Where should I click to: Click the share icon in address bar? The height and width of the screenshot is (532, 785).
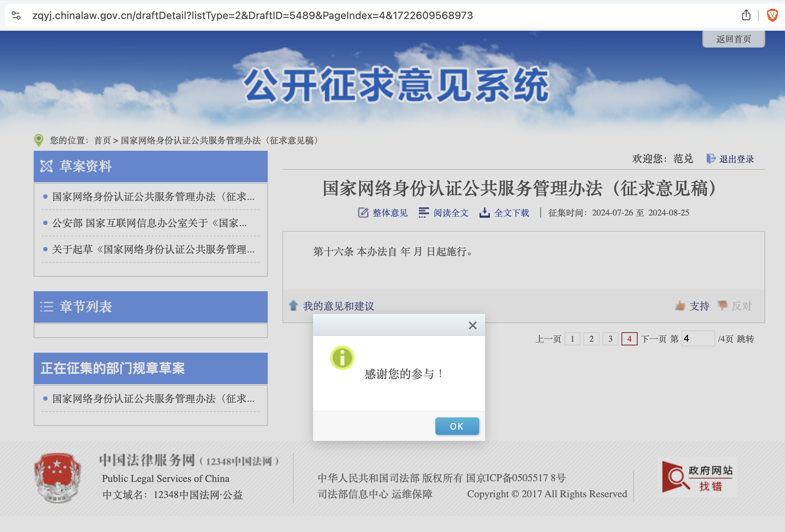[746, 15]
